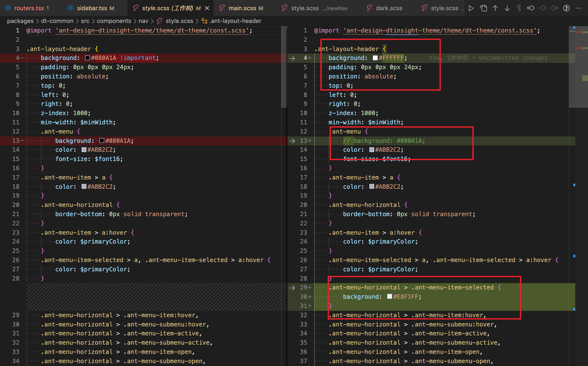Click the 'Uncommitted changes' blame annotation
588x366 pixels.
(x=513, y=58)
